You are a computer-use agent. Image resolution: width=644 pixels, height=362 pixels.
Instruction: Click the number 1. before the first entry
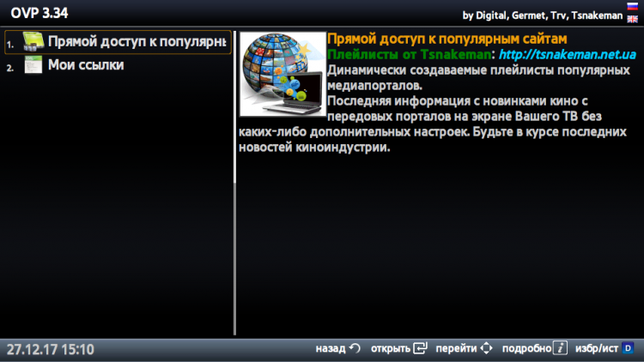pyautogui.click(x=10, y=45)
